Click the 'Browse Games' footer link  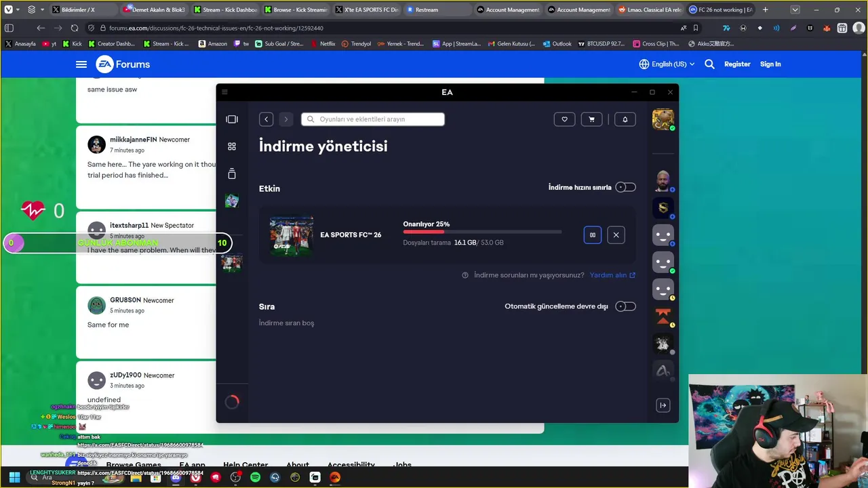(134, 464)
